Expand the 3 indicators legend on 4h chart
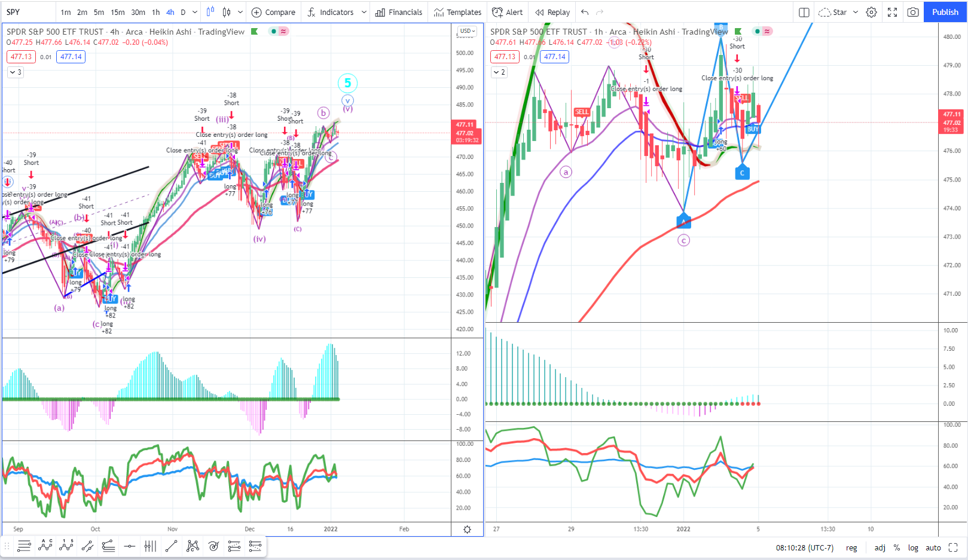 click(15, 72)
